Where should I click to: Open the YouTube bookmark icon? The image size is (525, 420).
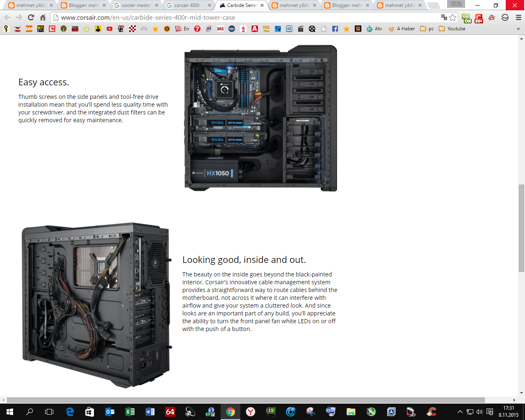click(110, 29)
